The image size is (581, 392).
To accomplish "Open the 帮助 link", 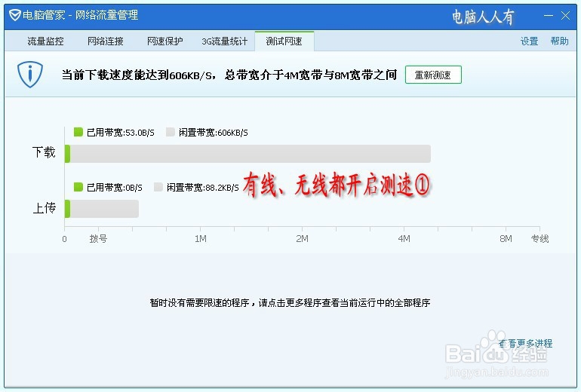I will click(x=560, y=41).
